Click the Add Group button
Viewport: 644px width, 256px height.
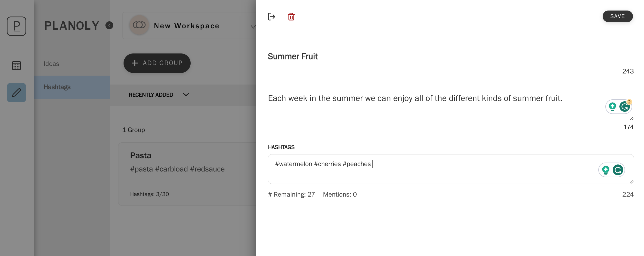[x=157, y=63]
